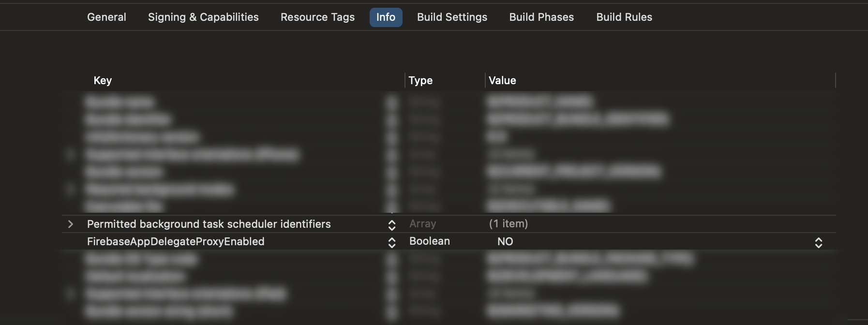The height and width of the screenshot is (325, 868).
Task: Open the Resource Tags tab
Action: (317, 17)
